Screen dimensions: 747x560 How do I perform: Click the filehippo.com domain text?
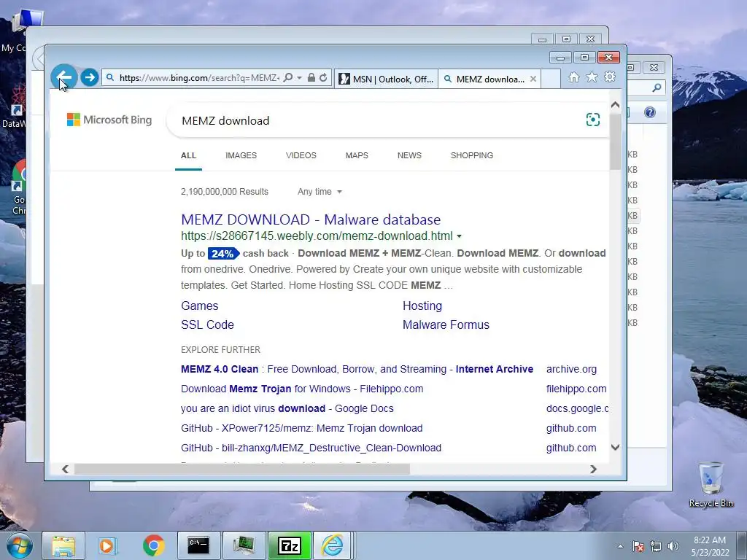pos(576,389)
